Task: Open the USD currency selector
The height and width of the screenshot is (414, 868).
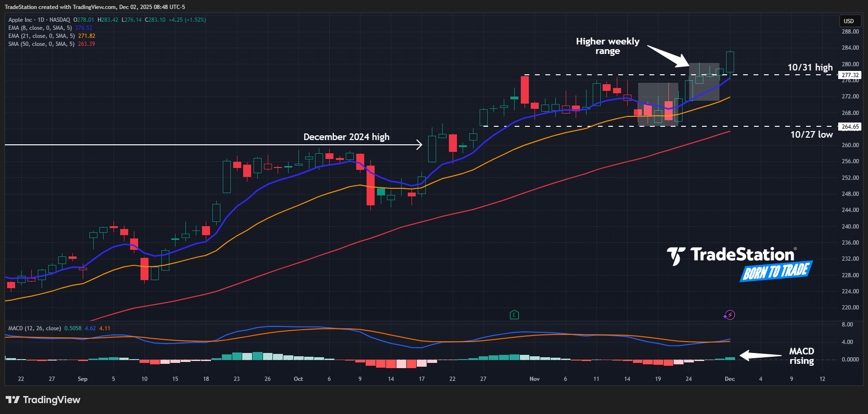Action: point(849,21)
